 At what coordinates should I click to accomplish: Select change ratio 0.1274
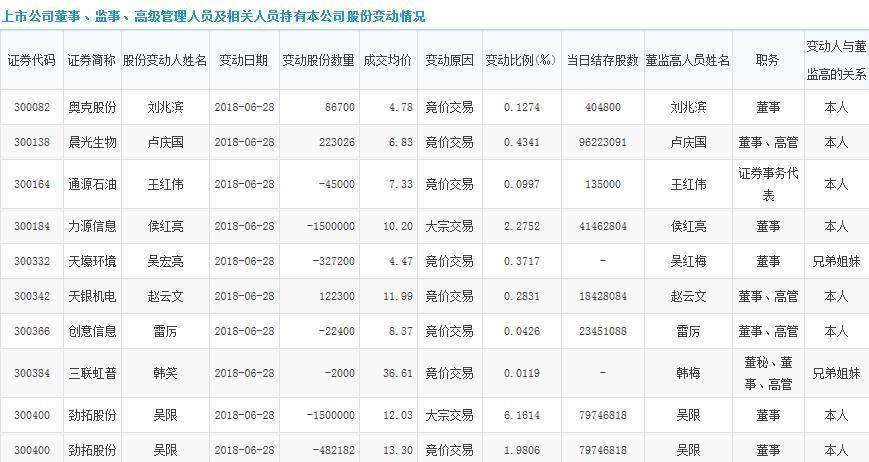point(522,107)
